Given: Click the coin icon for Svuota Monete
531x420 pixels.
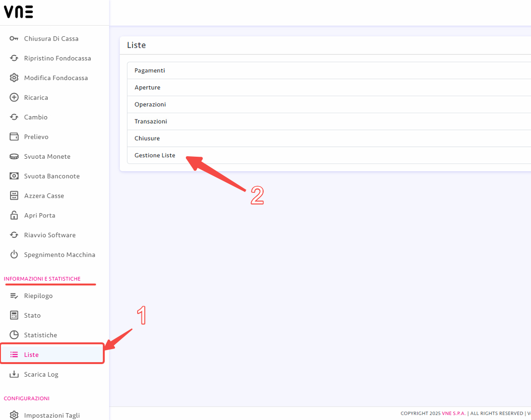Looking at the screenshot, I should (14, 156).
